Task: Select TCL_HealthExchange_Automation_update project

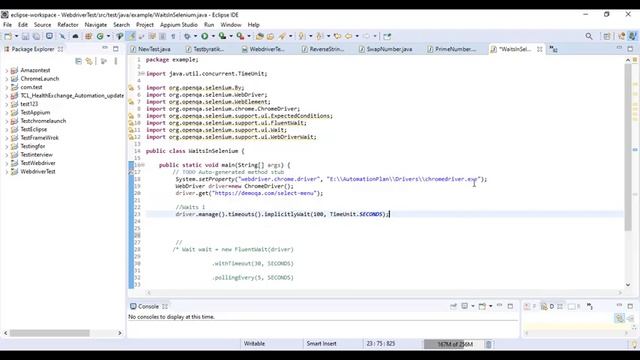Action: pyautogui.click(x=72, y=96)
